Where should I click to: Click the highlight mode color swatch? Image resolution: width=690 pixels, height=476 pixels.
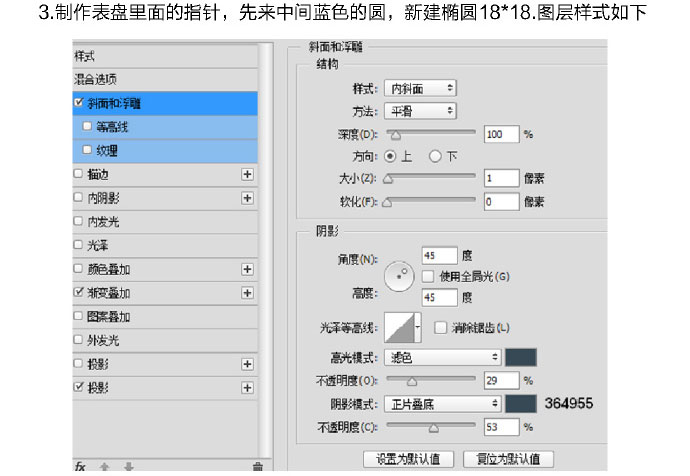pos(521,357)
